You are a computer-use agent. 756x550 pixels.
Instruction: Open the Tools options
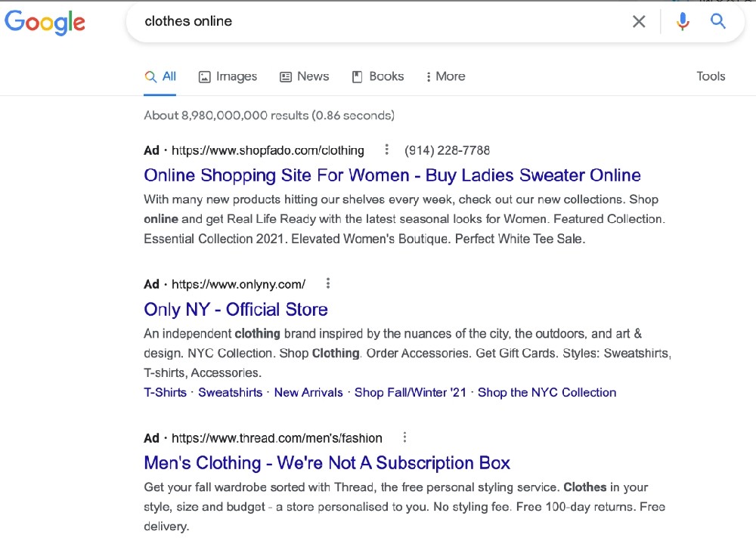click(711, 76)
